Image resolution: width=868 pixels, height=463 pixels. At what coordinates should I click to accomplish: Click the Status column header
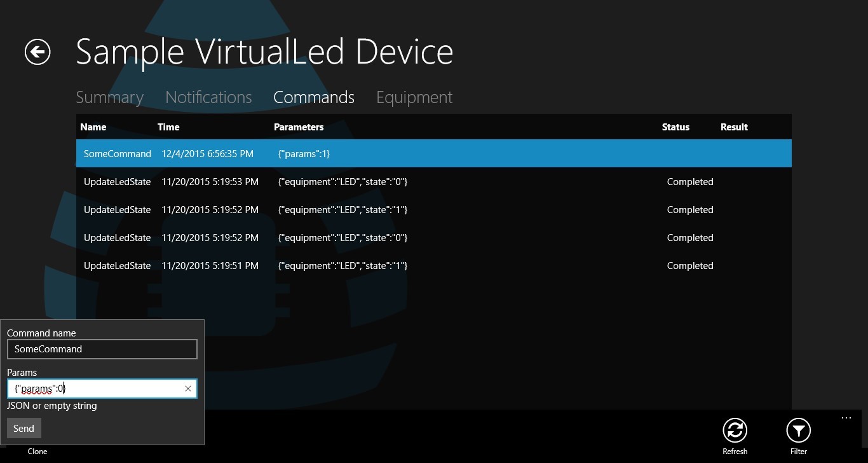pos(675,127)
